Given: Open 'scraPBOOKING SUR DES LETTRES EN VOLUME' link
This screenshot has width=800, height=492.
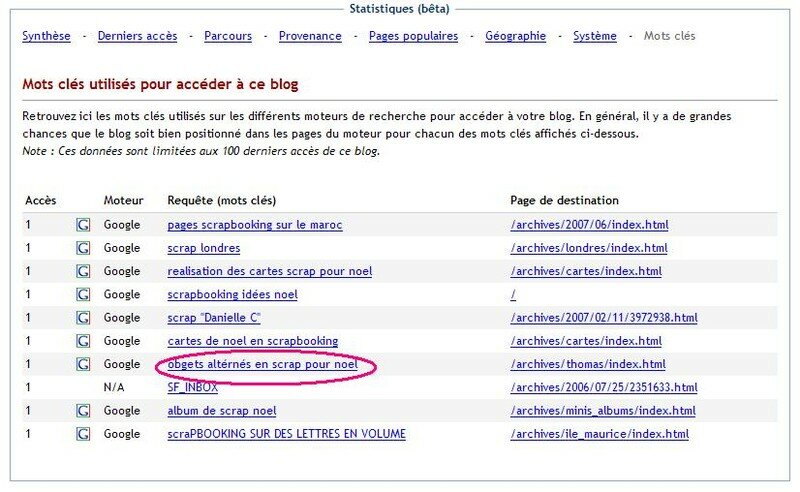Looking at the screenshot, I should click(286, 434).
